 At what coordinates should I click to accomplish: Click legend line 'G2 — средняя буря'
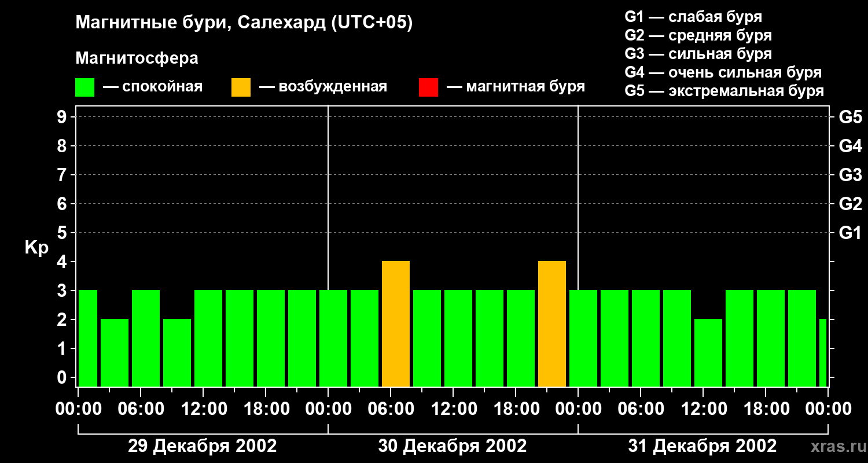click(698, 35)
